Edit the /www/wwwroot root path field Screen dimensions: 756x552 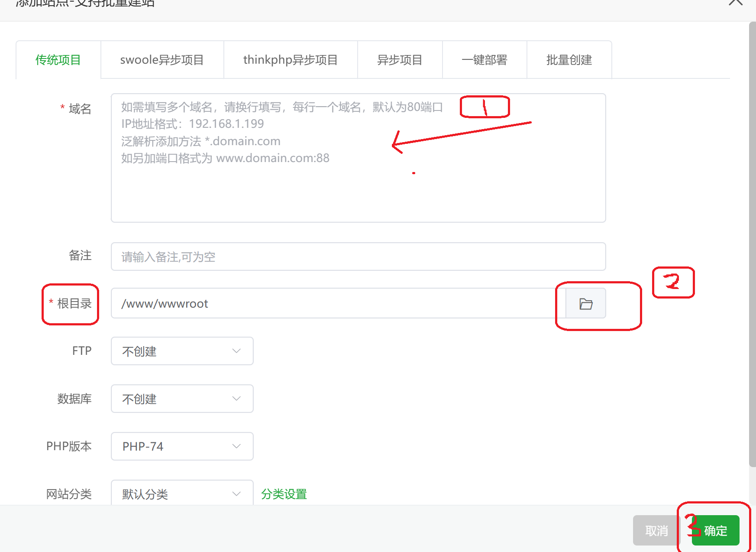click(338, 303)
